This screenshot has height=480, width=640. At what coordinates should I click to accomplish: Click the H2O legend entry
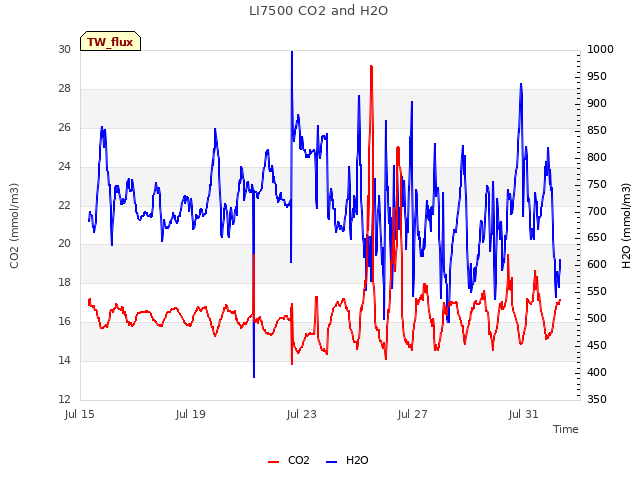[347, 460]
